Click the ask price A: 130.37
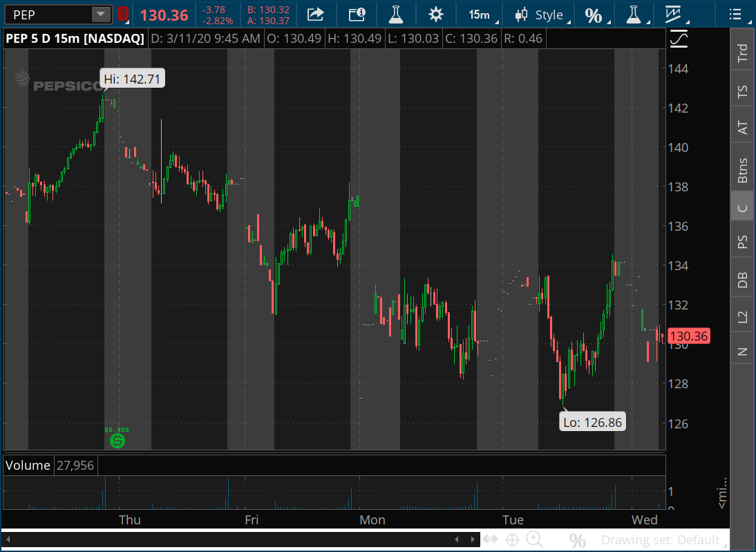This screenshot has width=756, height=552. 268,20
